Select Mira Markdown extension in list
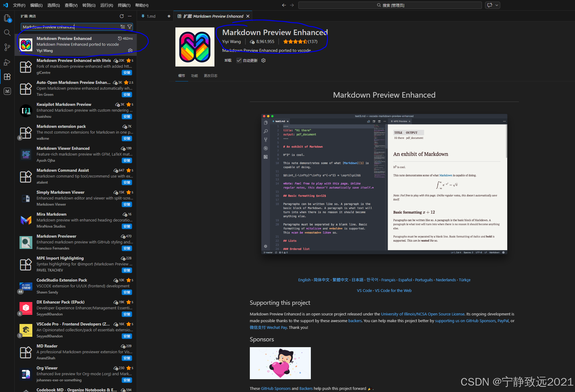 pyautogui.click(x=76, y=220)
